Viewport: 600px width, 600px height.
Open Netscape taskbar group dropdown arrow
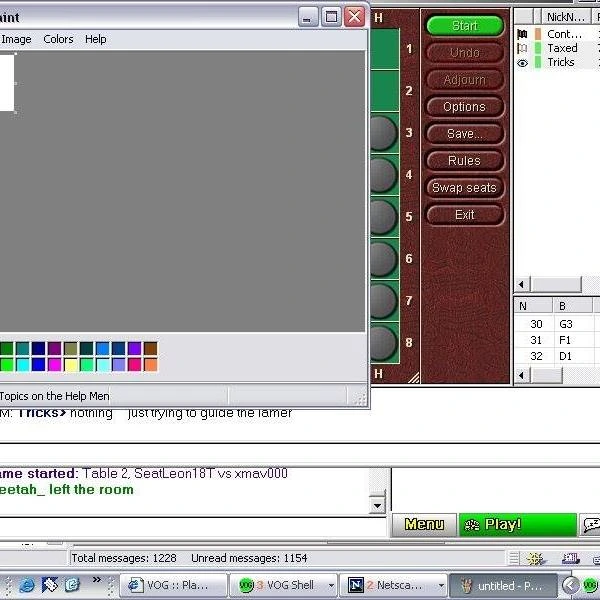point(441,585)
